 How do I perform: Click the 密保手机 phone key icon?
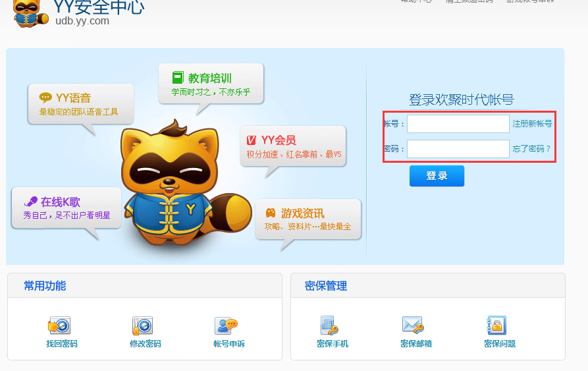[329, 326]
